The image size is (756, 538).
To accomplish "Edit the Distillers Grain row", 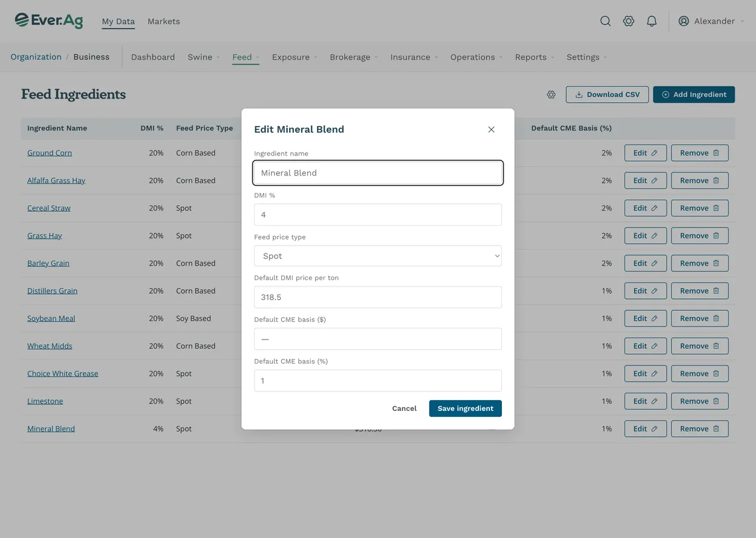I will point(645,290).
